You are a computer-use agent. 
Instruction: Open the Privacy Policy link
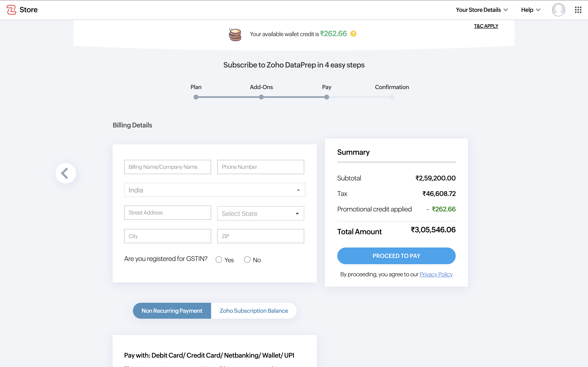(436, 274)
